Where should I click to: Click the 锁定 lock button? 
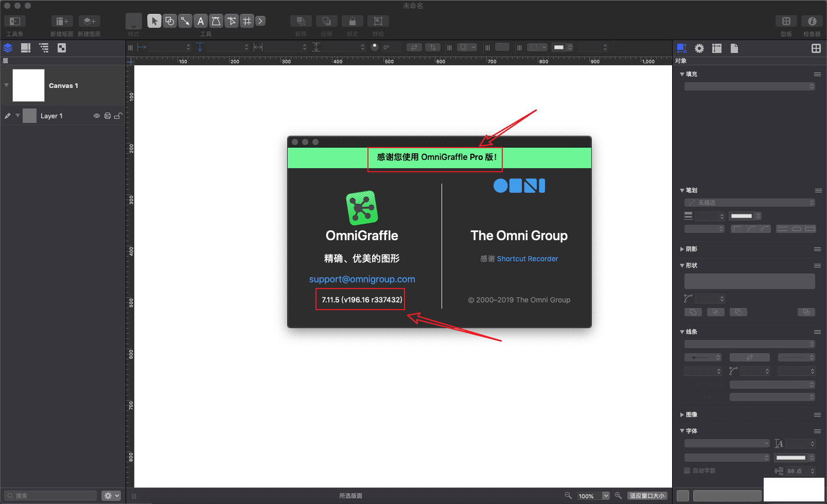coord(353,21)
